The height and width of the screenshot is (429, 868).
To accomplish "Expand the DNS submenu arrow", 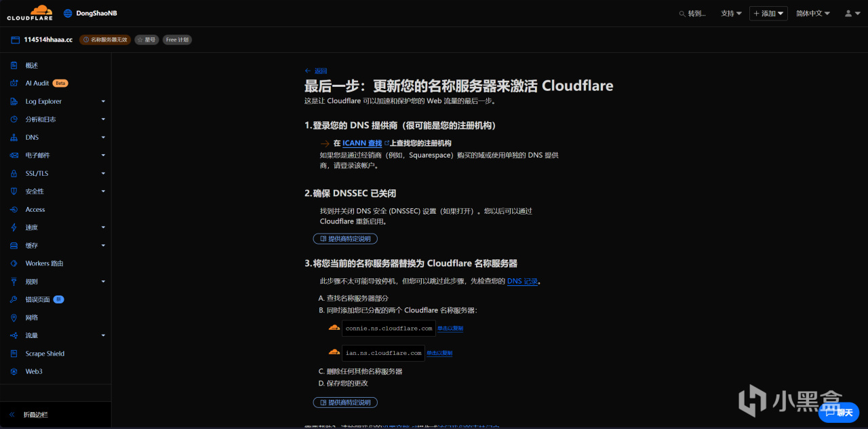I will tap(103, 137).
